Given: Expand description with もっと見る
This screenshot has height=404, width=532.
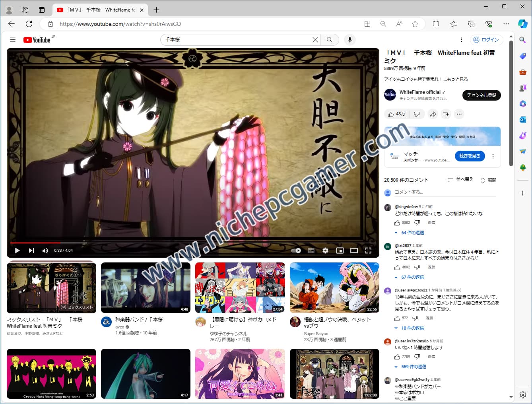Looking at the screenshot, I should click(x=458, y=79).
